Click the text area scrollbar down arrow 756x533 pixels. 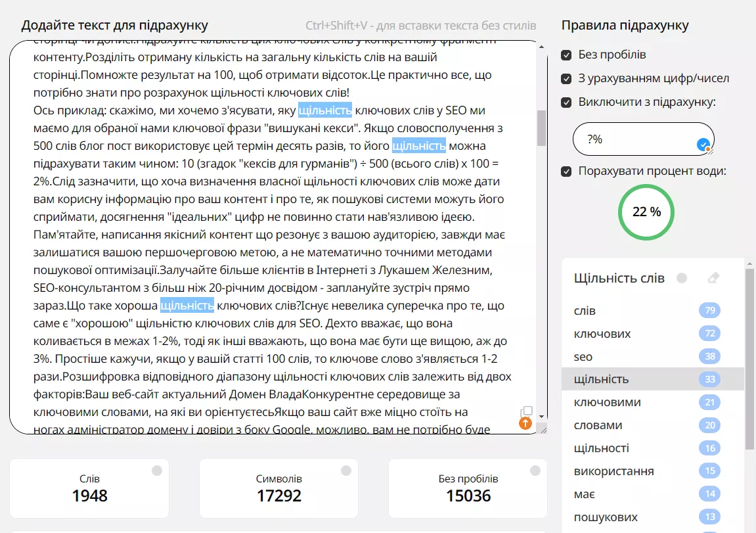541,416
